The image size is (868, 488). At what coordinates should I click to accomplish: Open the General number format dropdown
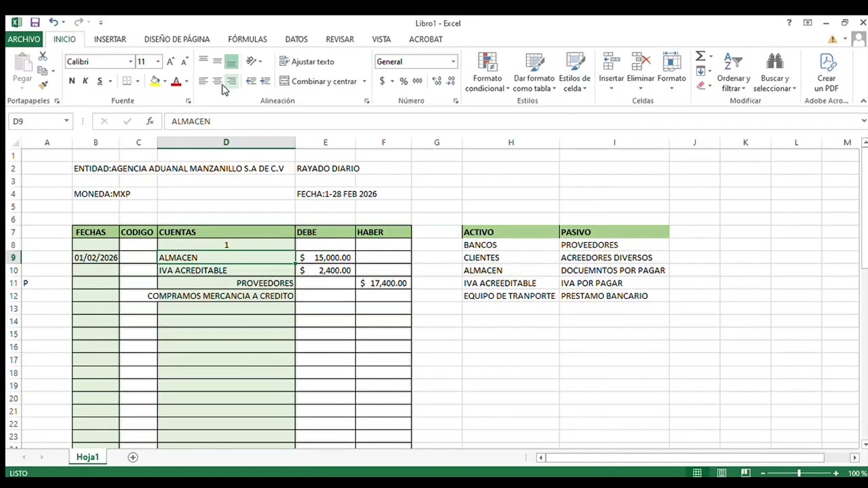point(453,62)
